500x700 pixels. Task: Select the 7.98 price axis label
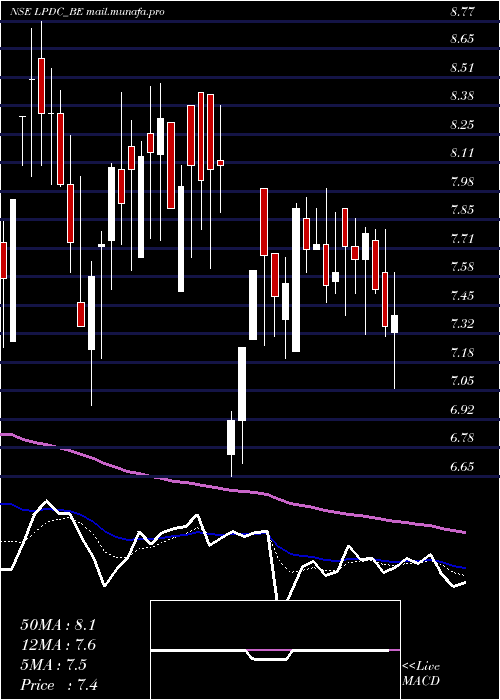[x=462, y=182]
